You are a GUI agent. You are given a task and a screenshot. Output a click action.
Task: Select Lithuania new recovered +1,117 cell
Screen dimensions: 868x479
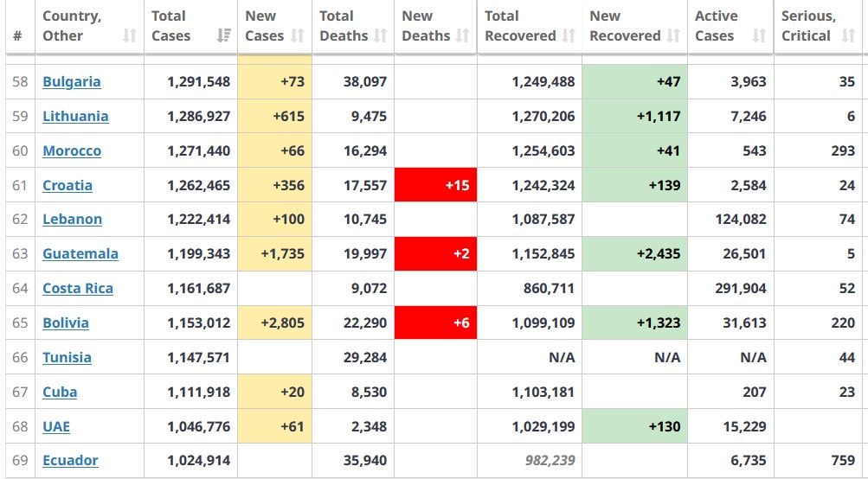pyautogui.click(x=635, y=116)
